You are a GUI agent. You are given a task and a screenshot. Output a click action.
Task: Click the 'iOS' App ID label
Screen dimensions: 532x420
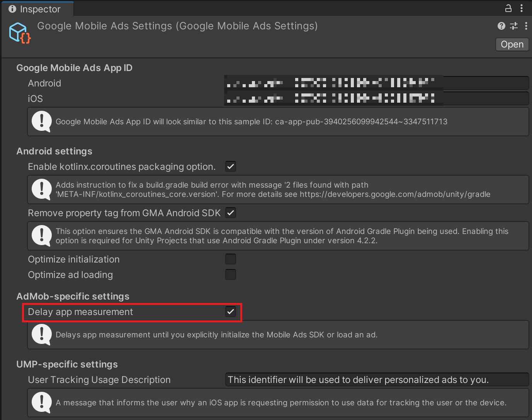click(35, 99)
